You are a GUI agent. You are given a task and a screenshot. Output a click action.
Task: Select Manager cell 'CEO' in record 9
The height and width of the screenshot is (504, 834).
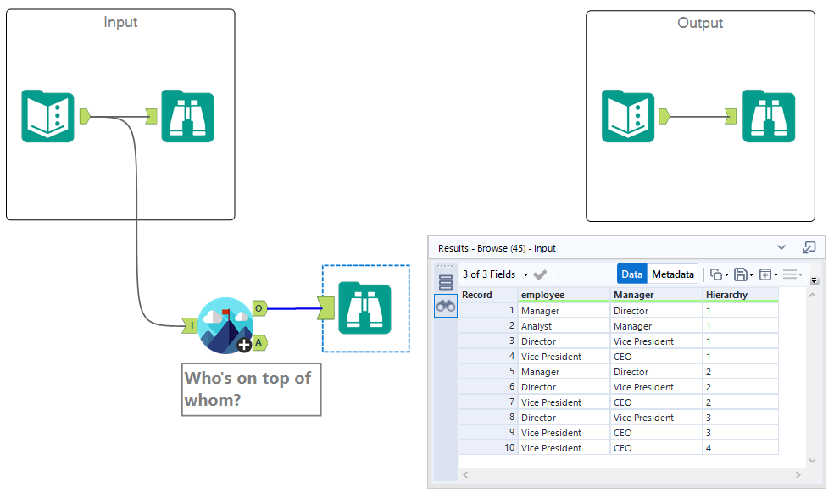point(656,433)
